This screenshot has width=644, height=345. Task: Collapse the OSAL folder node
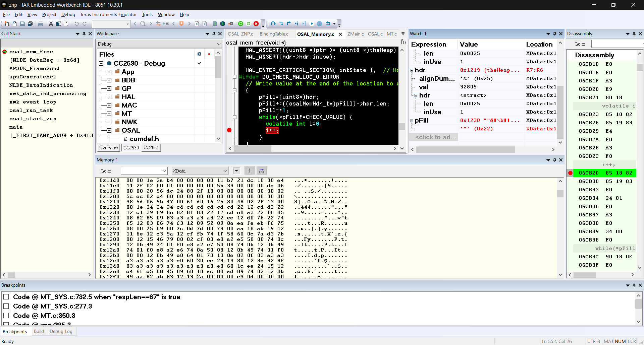pyautogui.click(x=109, y=130)
